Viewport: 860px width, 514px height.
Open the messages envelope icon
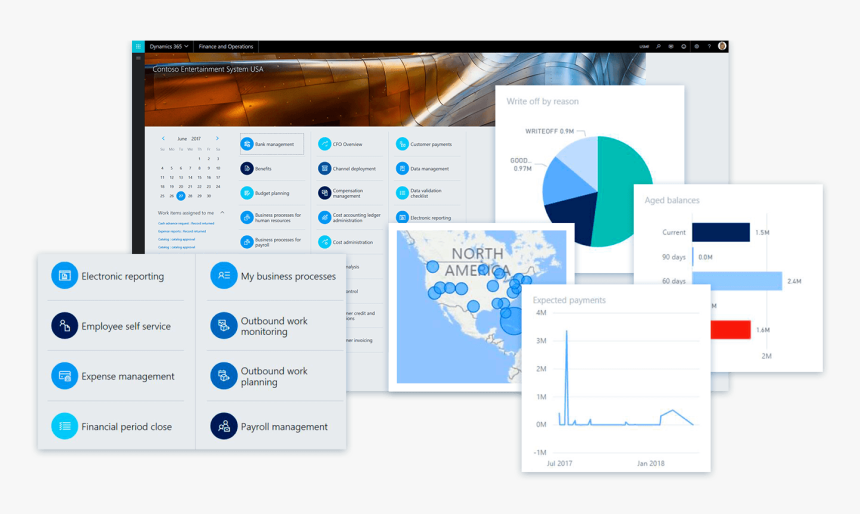tap(671, 47)
